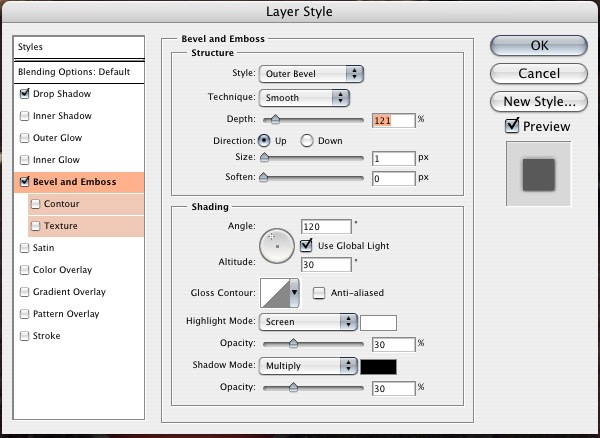Click the Depth percentage input field

pos(392,119)
